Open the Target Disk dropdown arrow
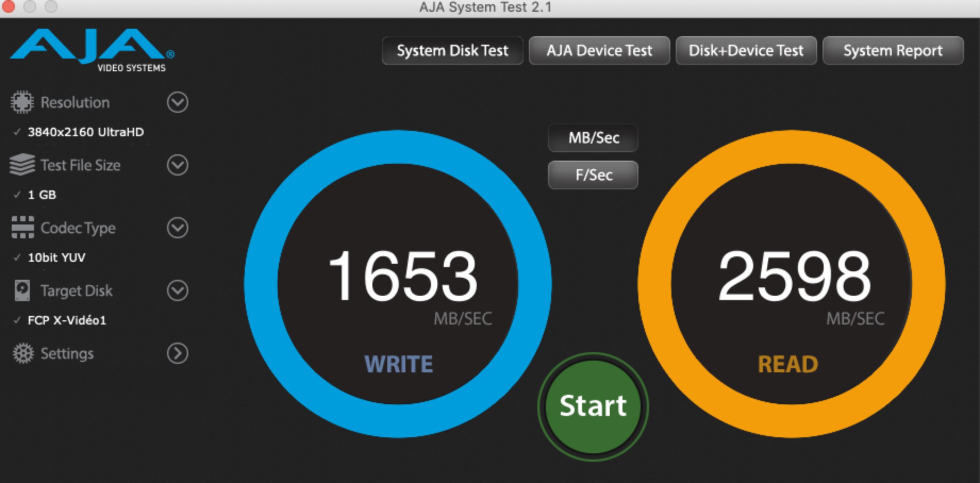 tap(178, 290)
